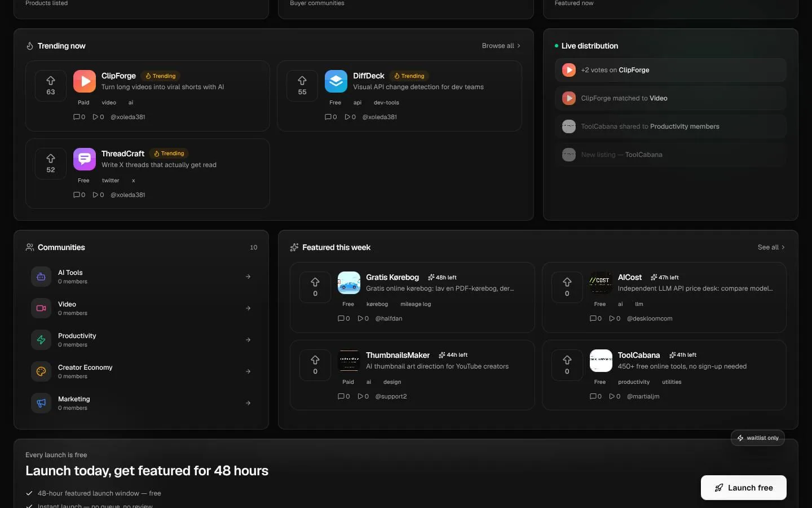Open ThumbnailsMaker title link
This screenshot has width=812, height=508.
pos(398,355)
